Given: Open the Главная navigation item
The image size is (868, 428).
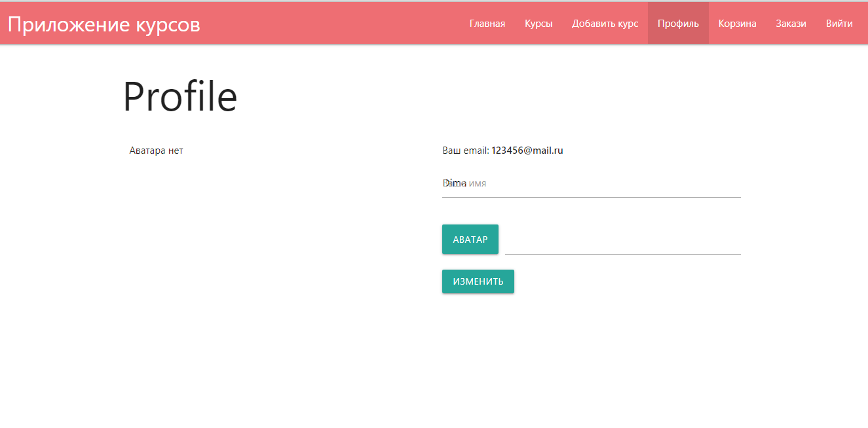Looking at the screenshot, I should (x=487, y=23).
